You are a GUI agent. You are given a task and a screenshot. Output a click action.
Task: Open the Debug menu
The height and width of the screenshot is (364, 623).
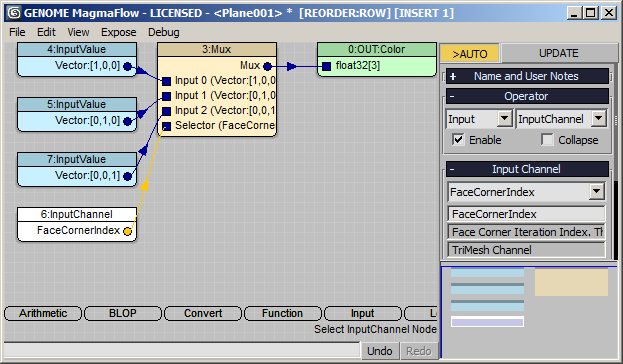point(163,32)
